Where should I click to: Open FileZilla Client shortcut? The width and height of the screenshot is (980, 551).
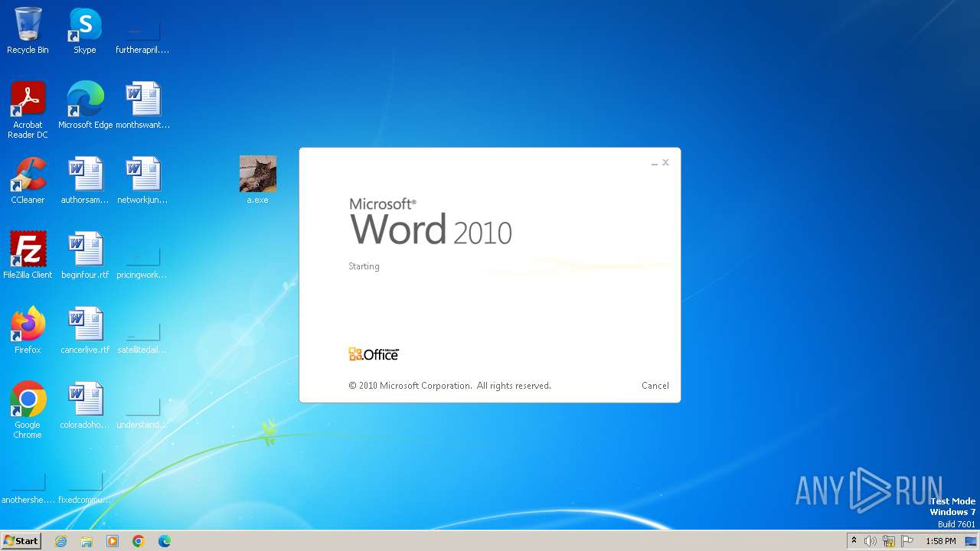pyautogui.click(x=28, y=255)
